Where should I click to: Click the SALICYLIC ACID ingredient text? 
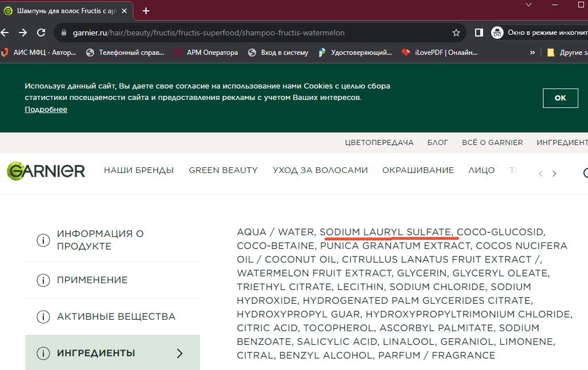[x=337, y=342]
